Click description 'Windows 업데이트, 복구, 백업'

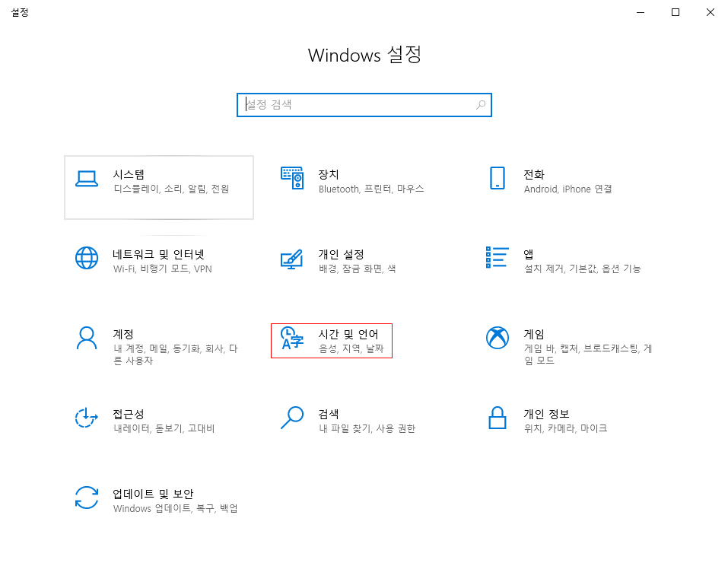(x=176, y=508)
